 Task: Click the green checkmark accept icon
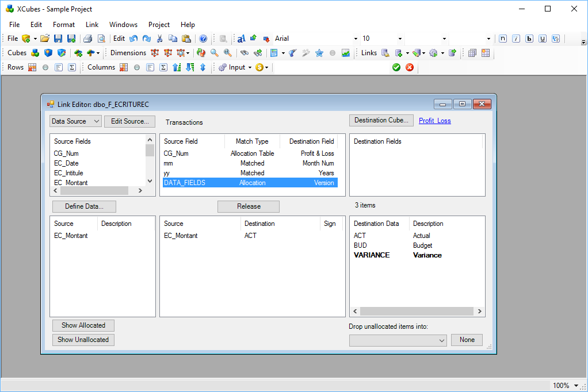pos(396,67)
